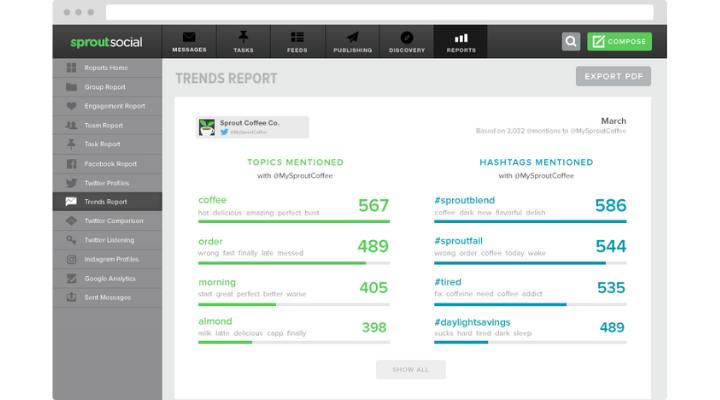This screenshot has height=400, width=720.
Task: Click the search magnifier icon
Action: click(x=571, y=41)
